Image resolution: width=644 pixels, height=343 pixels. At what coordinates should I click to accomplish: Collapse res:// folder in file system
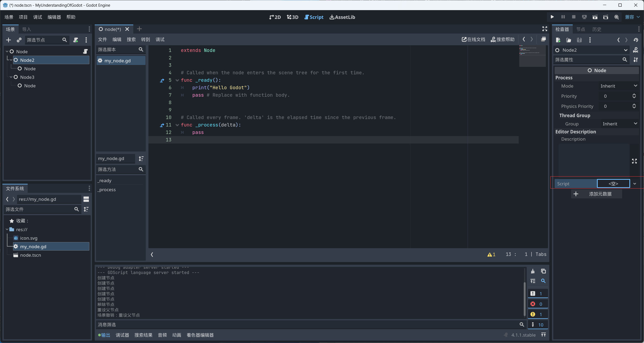(7, 229)
